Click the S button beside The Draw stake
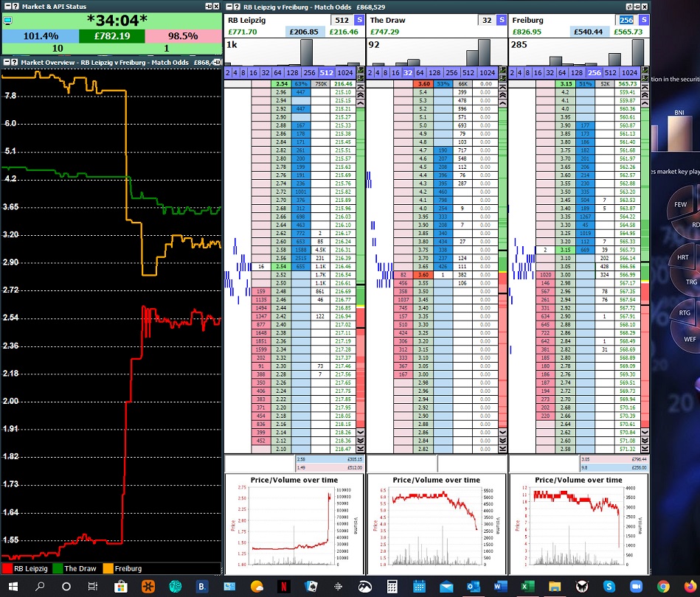Viewport: 700px width, 597px height. [502, 20]
